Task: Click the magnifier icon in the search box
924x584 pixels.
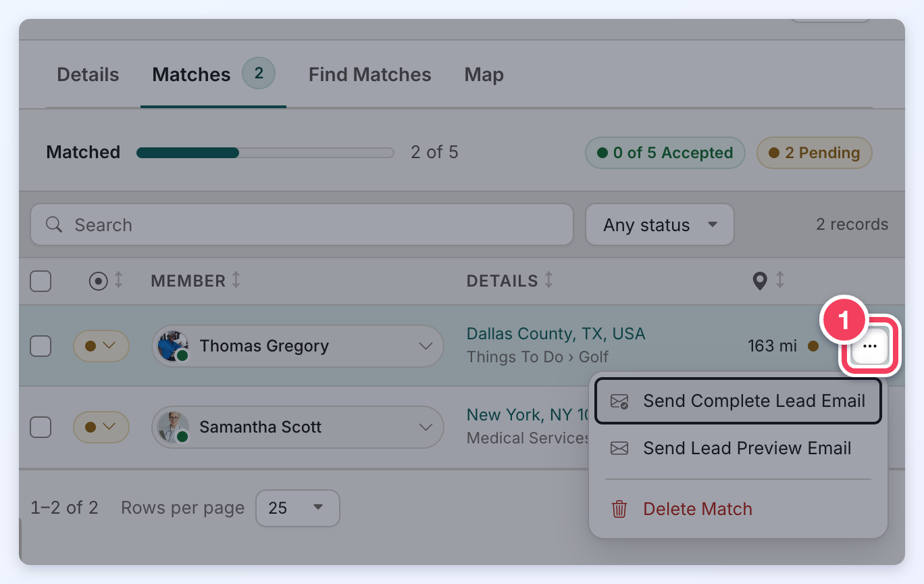Action: point(54,224)
